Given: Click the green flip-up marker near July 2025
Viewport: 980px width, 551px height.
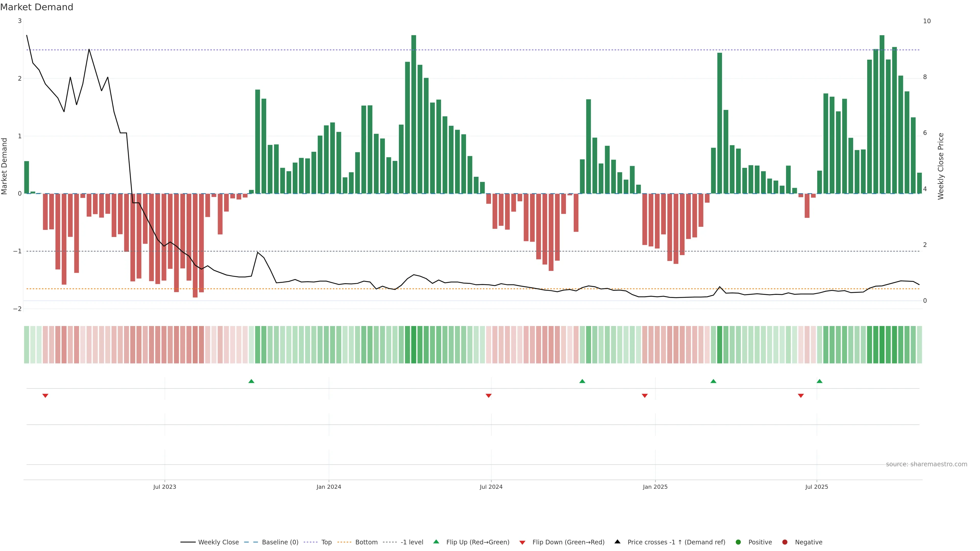Looking at the screenshot, I should coord(819,381).
